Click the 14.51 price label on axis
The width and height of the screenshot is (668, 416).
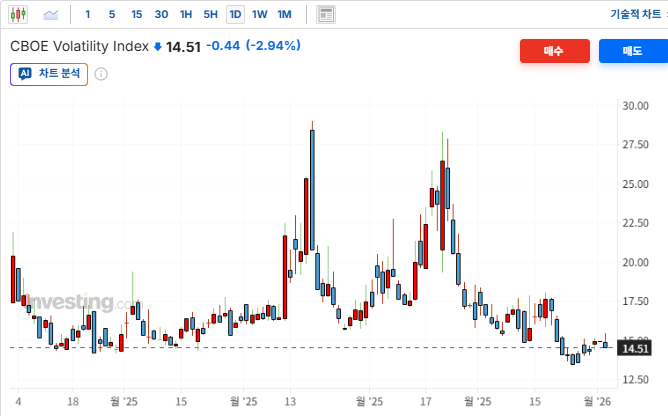635,349
